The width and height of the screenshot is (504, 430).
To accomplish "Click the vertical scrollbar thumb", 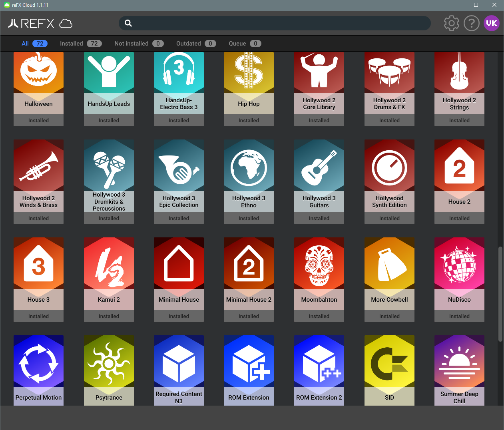I will 500,295.
